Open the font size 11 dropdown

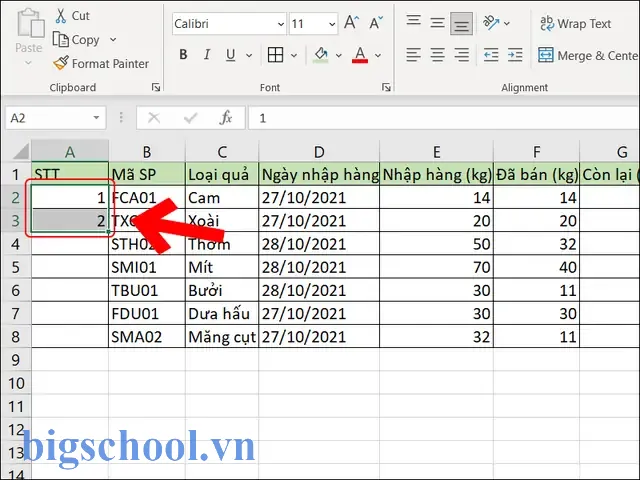pyautogui.click(x=332, y=24)
